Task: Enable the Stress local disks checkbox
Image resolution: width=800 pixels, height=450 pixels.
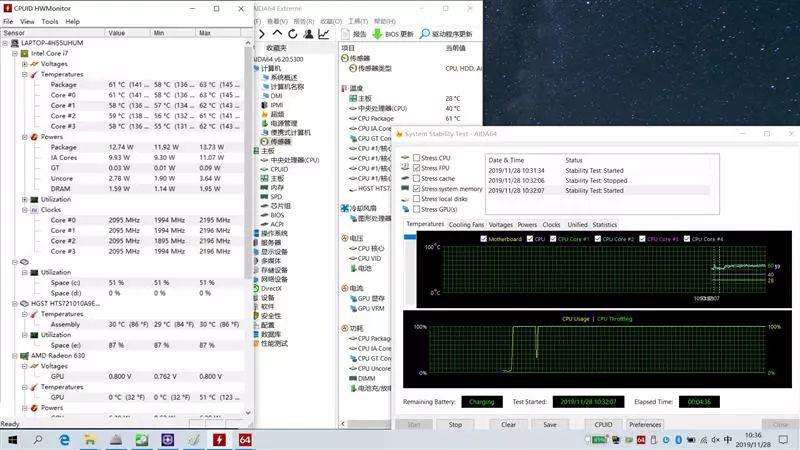Action: [417, 199]
